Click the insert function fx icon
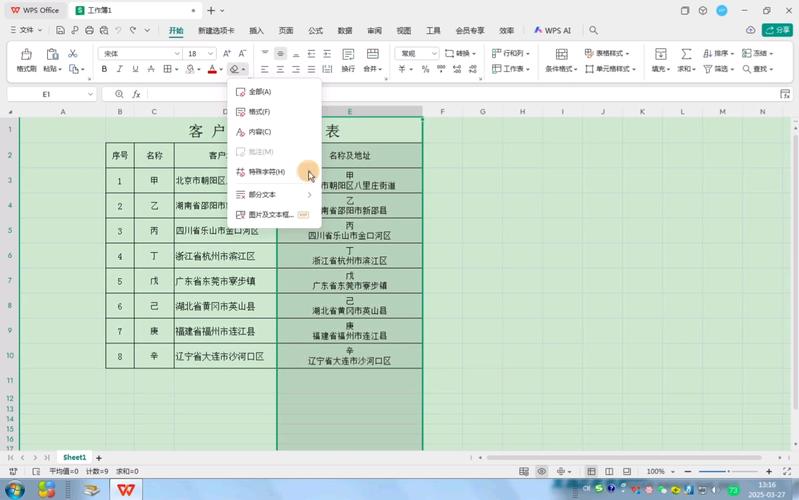Image resolution: width=799 pixels, height=500 pixels. click(x=136, y=94)
